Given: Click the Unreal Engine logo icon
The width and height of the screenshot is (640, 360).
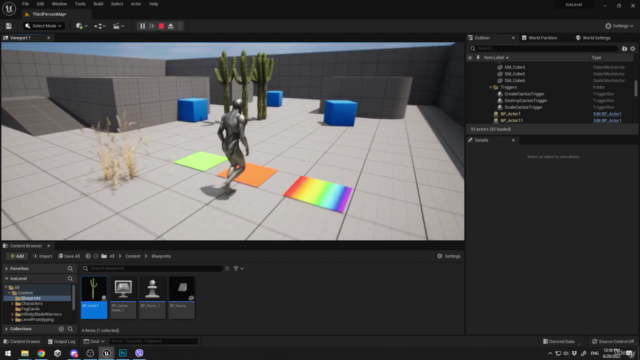Looking at the screenshot, I should tap(9, 8).
